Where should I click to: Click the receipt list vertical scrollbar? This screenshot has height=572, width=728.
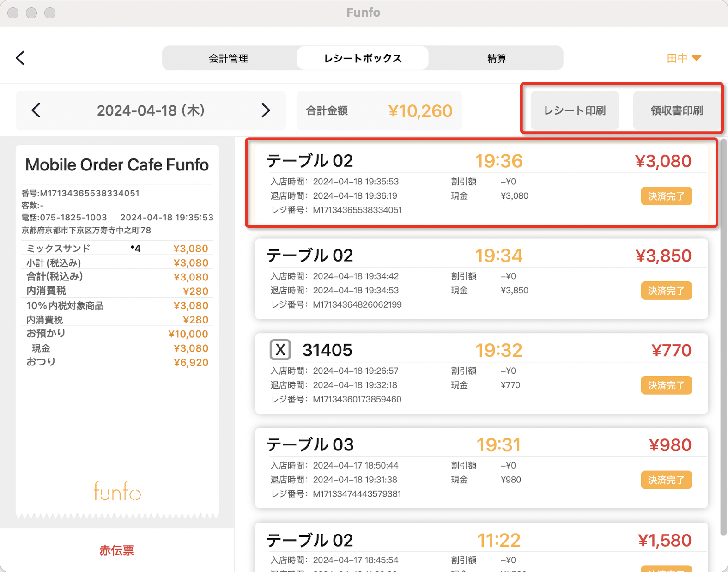point(723,337)
